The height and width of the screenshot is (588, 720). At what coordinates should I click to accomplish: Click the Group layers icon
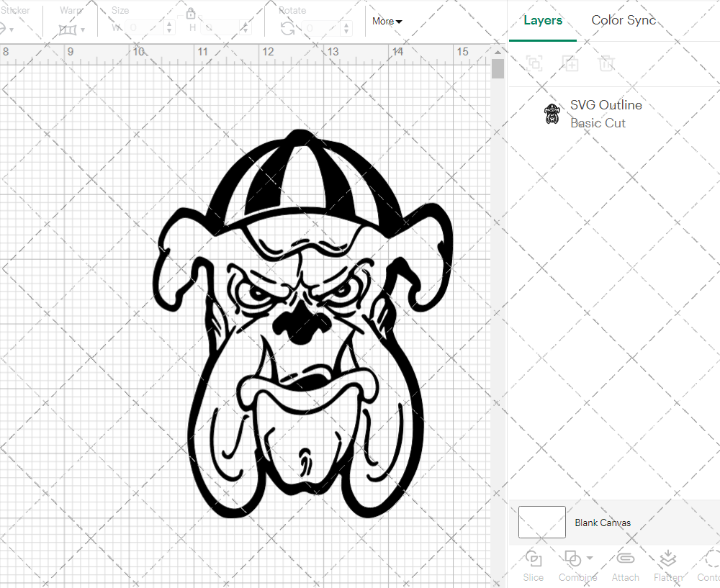click(x=534, y=63)
